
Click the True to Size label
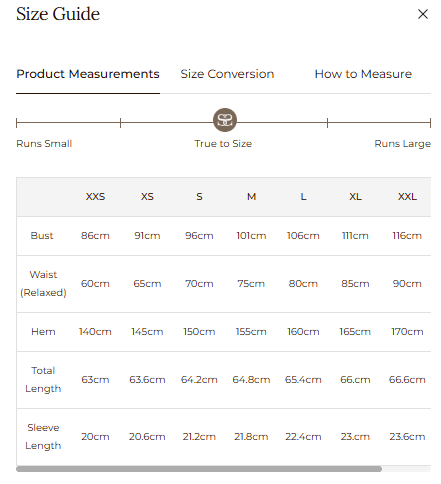coord(223,144)
